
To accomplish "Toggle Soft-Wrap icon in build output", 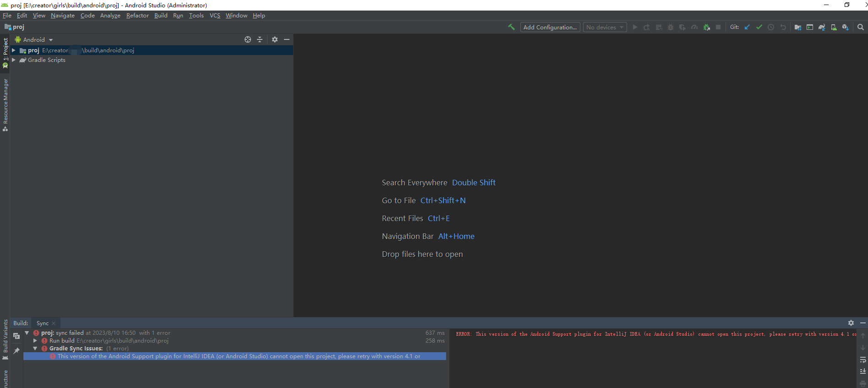I will pos(863,360).
